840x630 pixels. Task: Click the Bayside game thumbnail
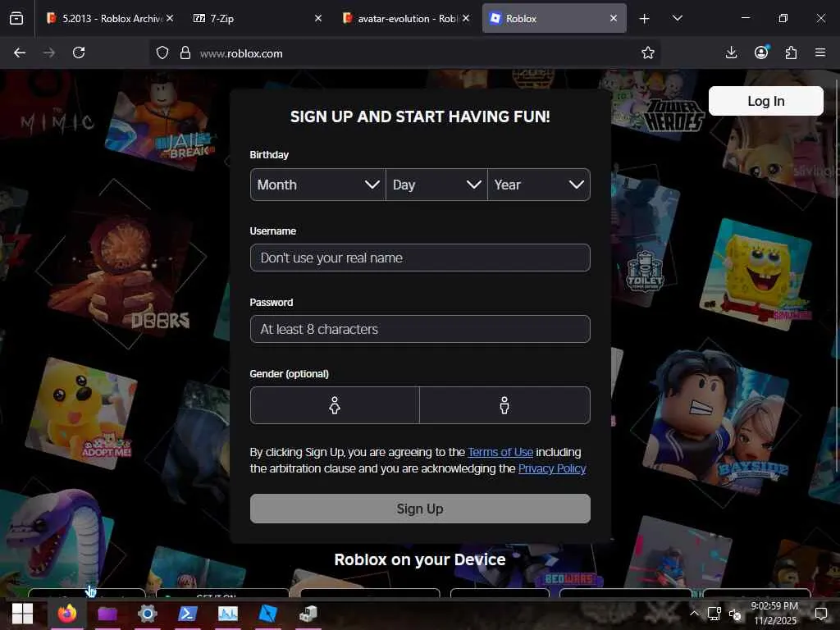pyautogui.click(x=716, y=421)
